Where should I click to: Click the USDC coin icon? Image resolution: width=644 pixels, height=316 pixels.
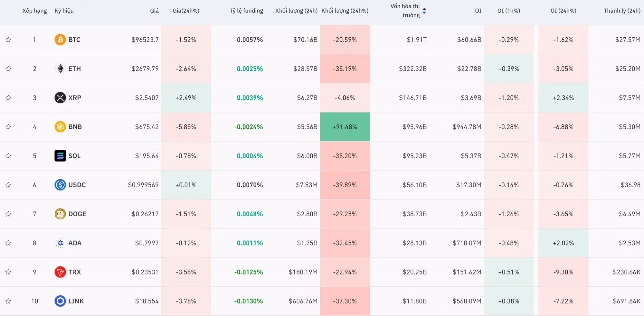click(60, 185)
